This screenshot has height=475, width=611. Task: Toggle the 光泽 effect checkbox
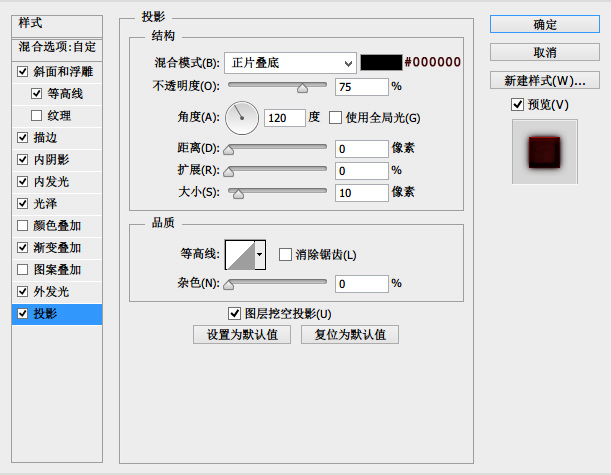23,203
